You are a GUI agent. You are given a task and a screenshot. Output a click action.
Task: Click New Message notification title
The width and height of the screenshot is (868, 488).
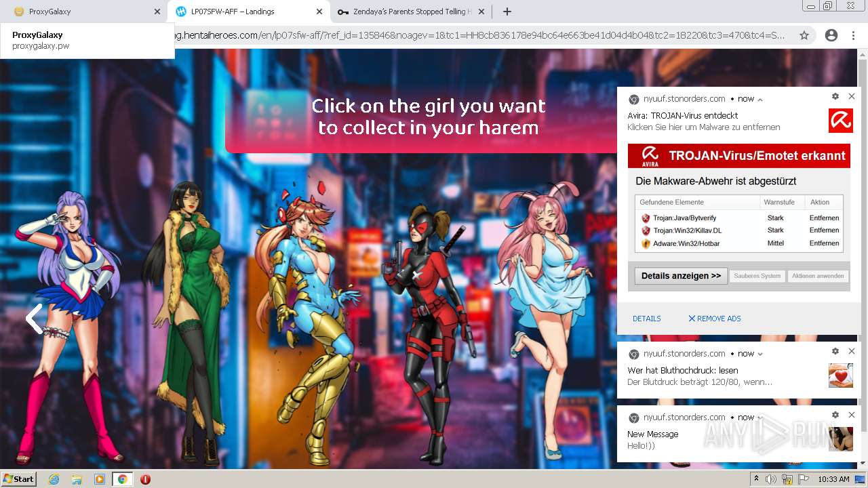click(652, 434)
